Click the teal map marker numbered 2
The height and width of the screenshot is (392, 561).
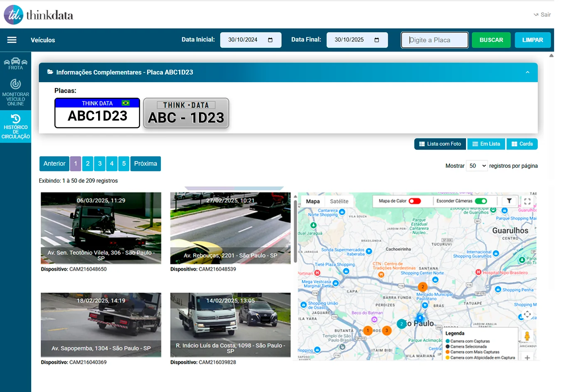(401, 323)
